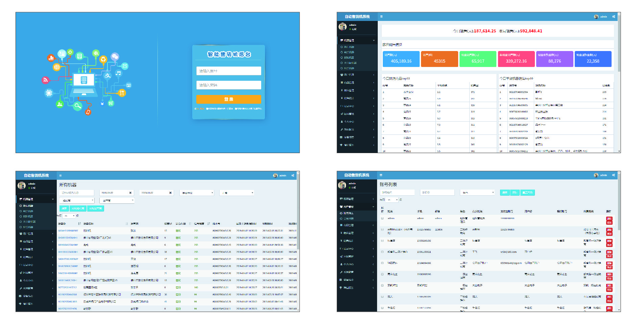Click the password input field on the login form
This screenshot has width=644, height=320.
228,85
